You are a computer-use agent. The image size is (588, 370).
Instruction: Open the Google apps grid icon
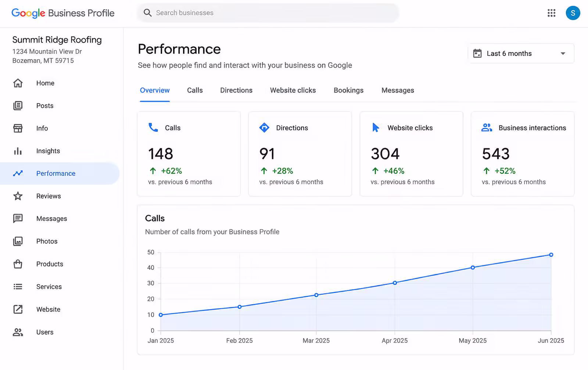[x=551, y=13]
